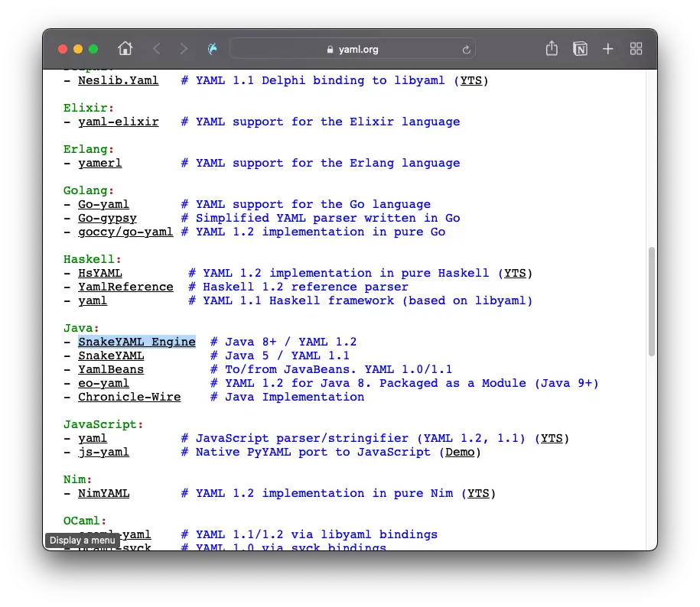Show the tab overview grid
700x607 pixels.
coord(636,49)
